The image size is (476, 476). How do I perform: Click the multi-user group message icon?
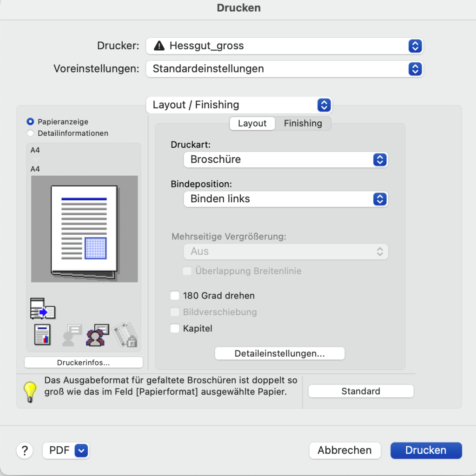point(97,335)
